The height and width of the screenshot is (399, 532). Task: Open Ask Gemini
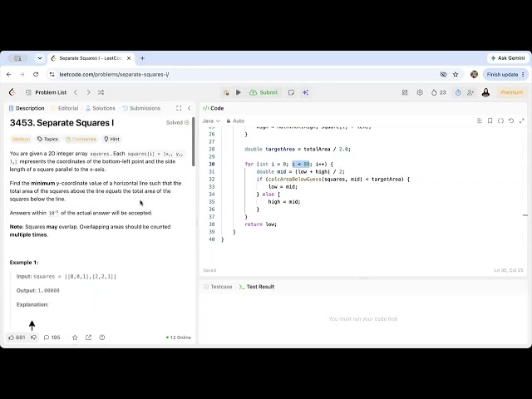tap(508, 58)
